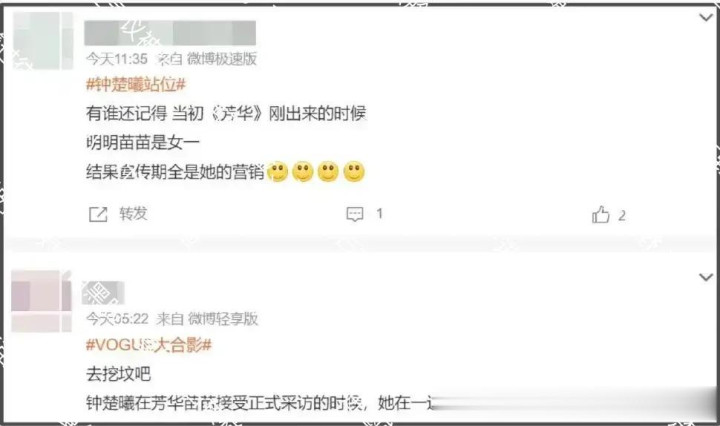Click the 今天05:22 timestamp
720x426 pixels.
(x=117, y=319)
